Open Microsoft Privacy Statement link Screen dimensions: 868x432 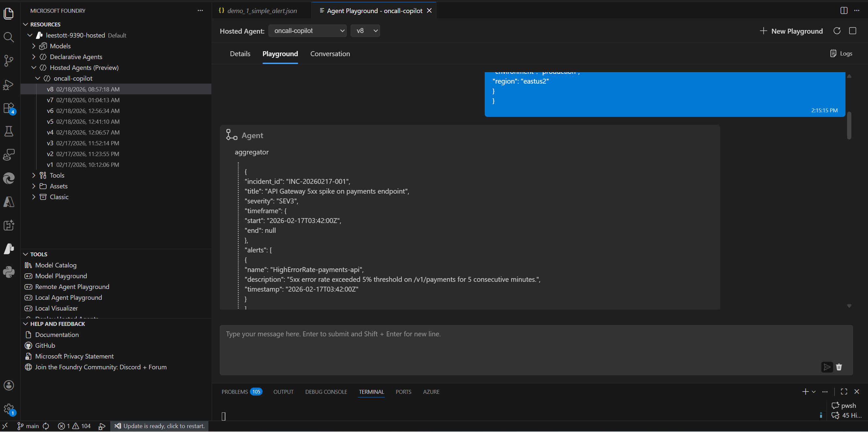(x=74, y=356)
